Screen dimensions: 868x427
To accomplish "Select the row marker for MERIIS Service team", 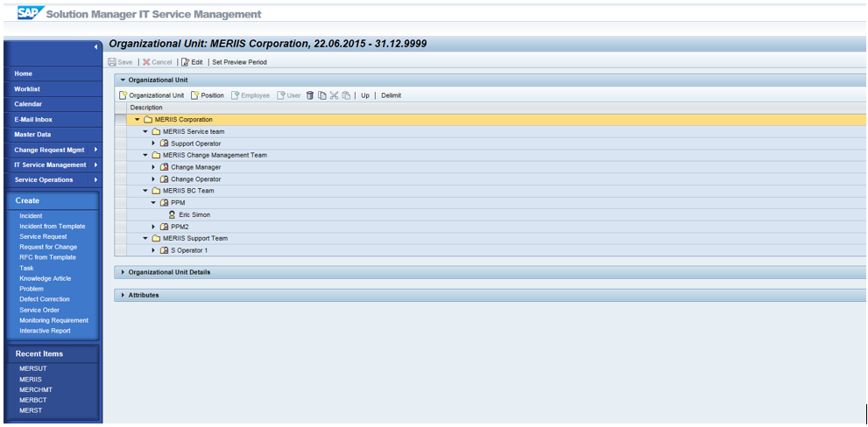I will click(x=120, y=131).
